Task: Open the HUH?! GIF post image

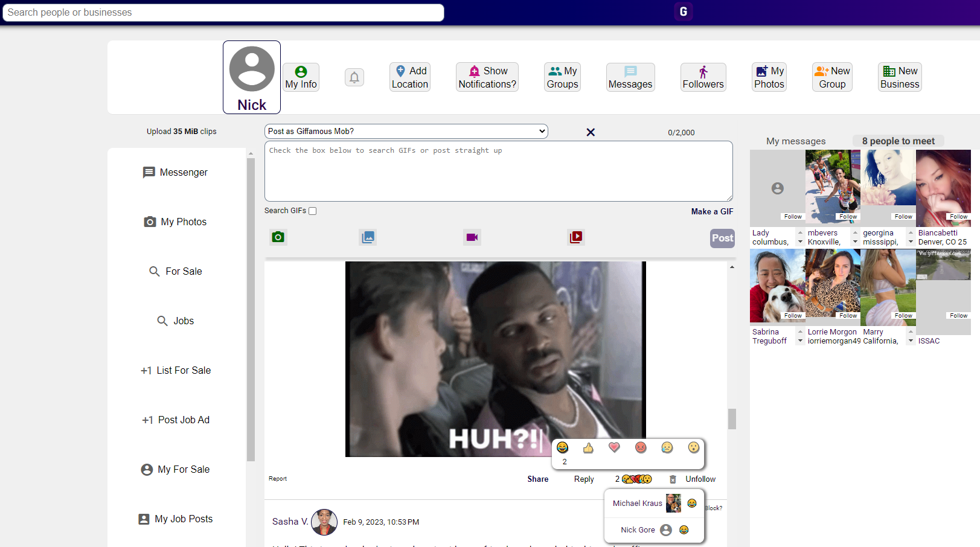Action: click(x=495, y=359)
